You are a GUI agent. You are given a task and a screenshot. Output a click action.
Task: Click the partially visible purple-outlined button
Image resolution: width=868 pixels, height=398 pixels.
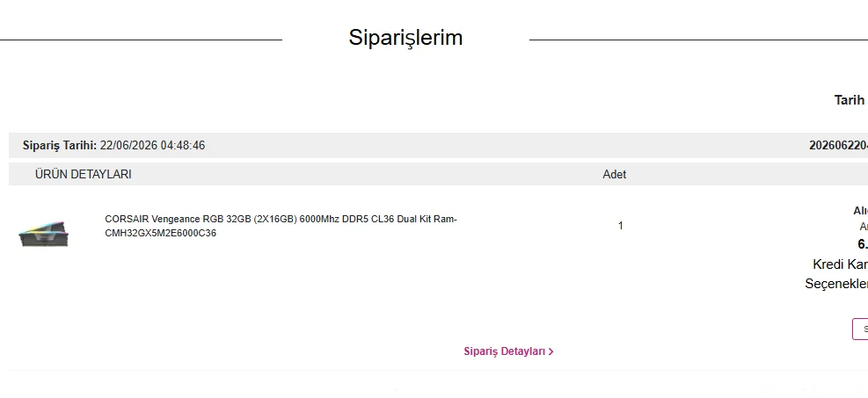[860, 329]
